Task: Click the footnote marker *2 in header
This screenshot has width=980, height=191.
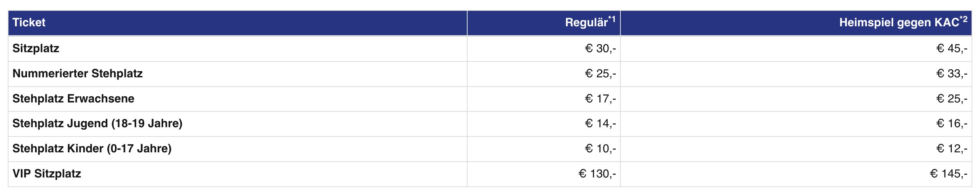Action: tap(963, 19)
